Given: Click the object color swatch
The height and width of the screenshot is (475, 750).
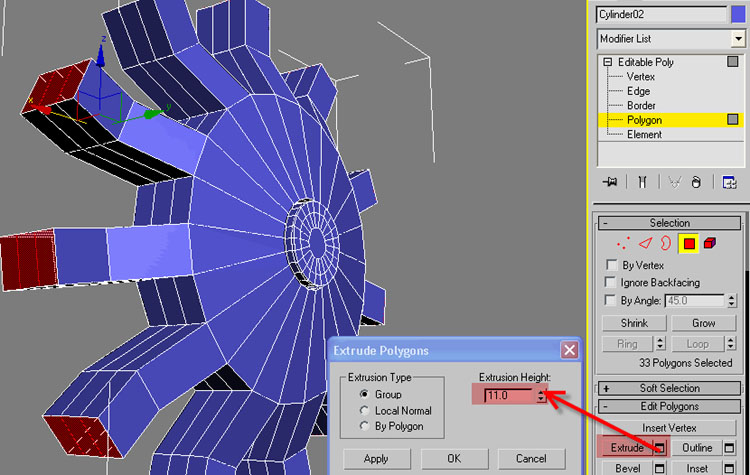Looking at the screenshot, I should (x=738, y=14).
